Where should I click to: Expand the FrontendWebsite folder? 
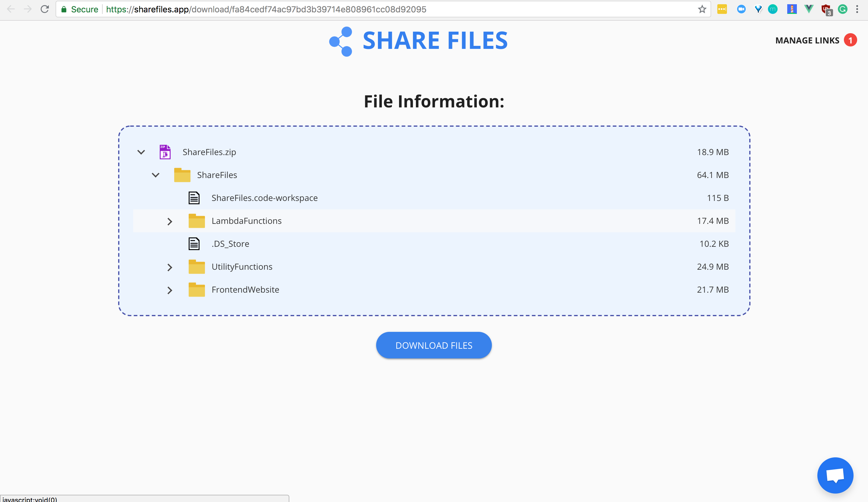(169, 290)
